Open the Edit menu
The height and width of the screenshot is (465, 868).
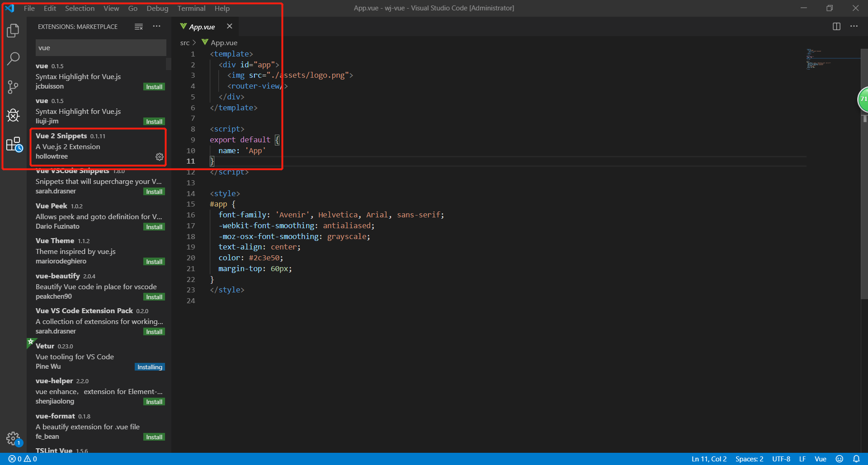coord(50,8)
